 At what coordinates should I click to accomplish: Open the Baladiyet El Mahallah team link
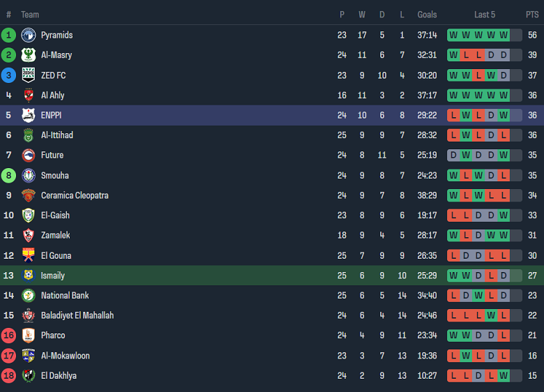(x=77, y=315)
